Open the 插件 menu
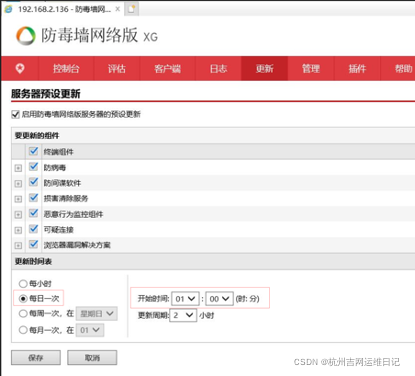415x376 pixels. 357,69
